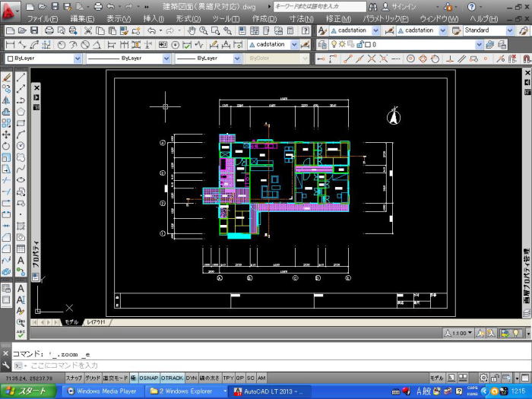Select the Radius dimension tool

(x=62, y=44)
